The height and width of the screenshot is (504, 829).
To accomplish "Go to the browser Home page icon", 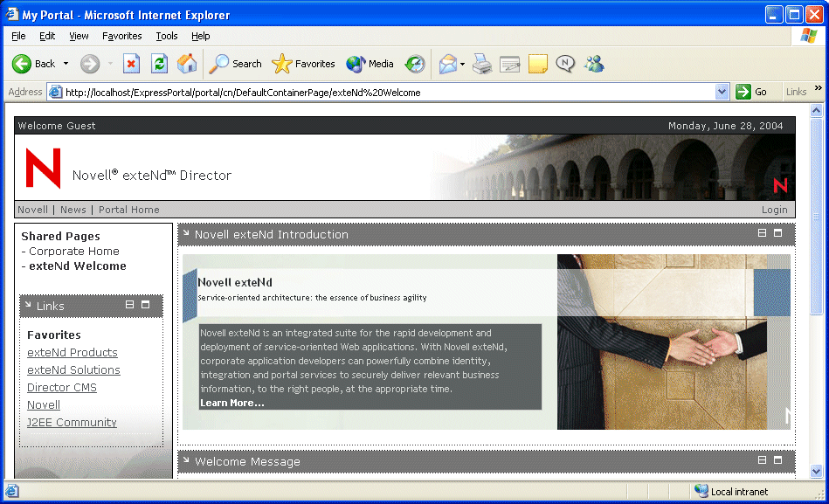I will point(187,64).
